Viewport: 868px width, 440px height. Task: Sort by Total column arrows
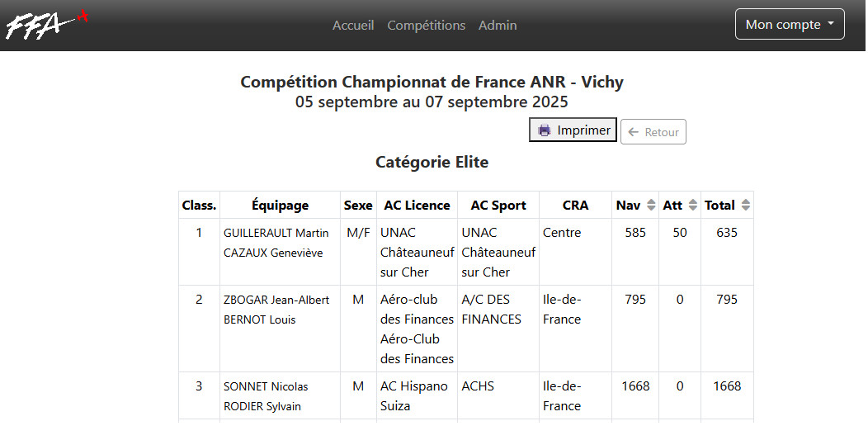pyautogui.click(x=746, y=206)
